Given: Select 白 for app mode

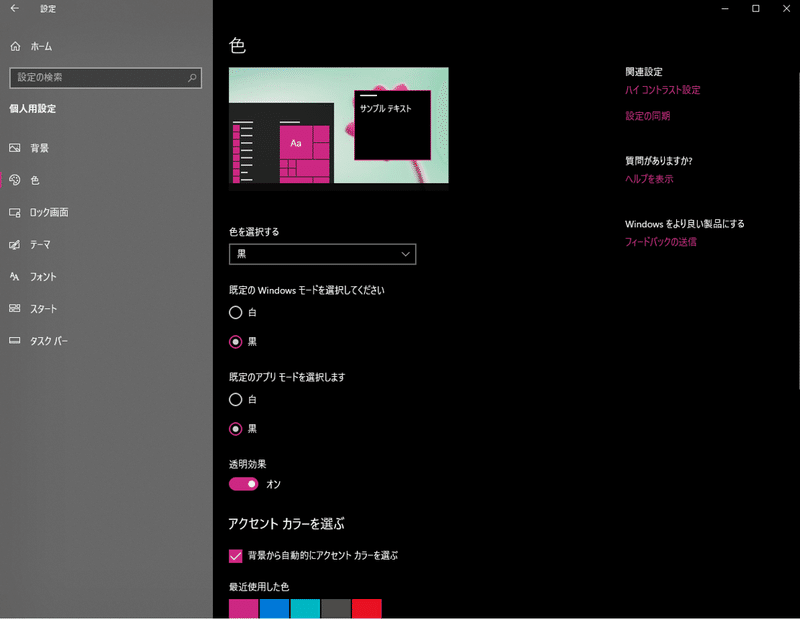Looking at the screenshot, I should pos(235,400).
